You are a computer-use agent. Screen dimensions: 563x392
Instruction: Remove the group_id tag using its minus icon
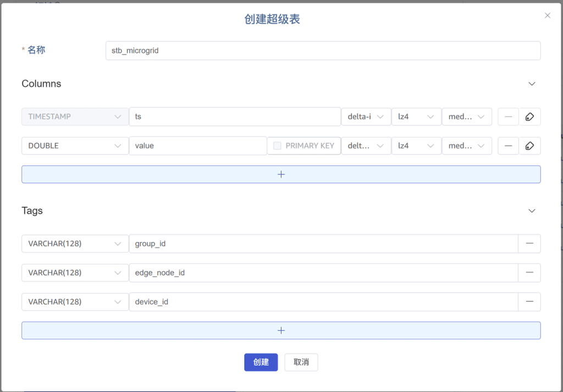pos(529,243)
